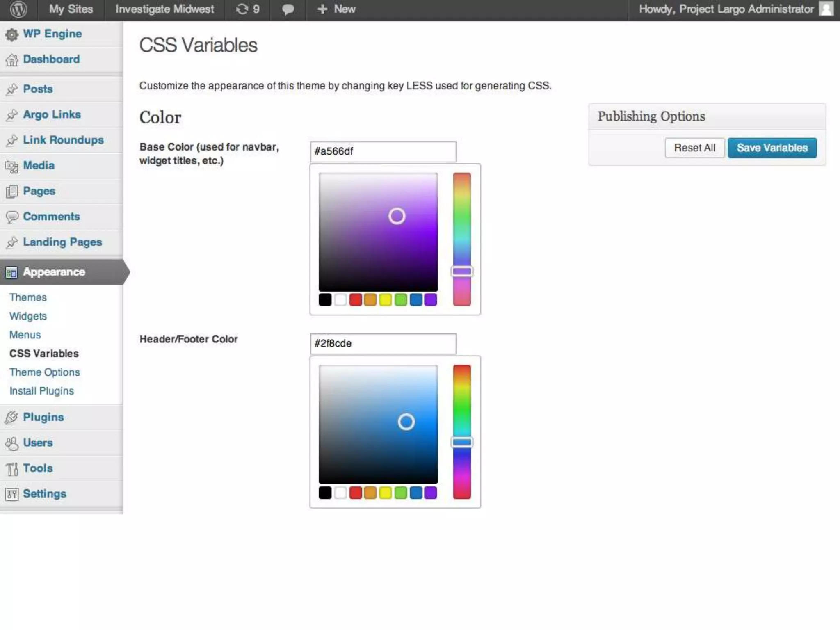This screenshot has width=840, height=630.
Task: Click the Users sidebar icon
Action: [x=12, y=443]
